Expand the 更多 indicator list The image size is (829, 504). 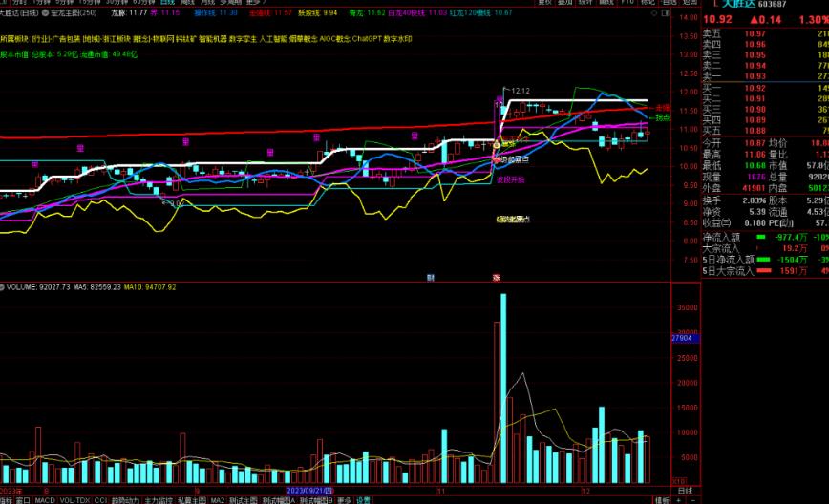point(344,500)
